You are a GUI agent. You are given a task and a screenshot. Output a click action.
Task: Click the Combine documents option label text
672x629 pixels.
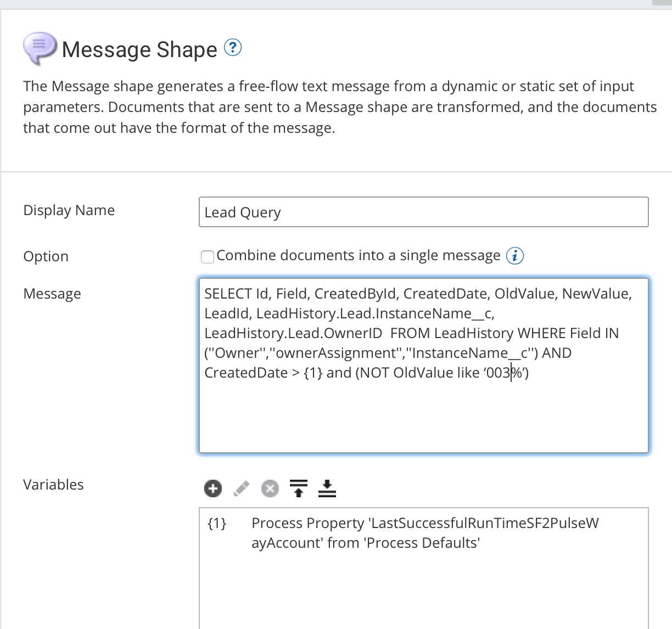tap(358, 256)
